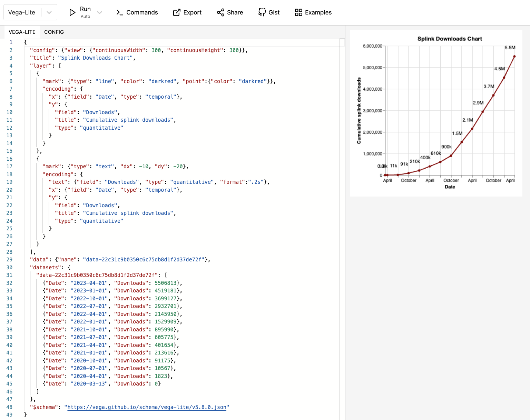Switch to the CONFIG tab
Image resolution: width=530 pixels, height=420 pixels.
pos(54,32)
